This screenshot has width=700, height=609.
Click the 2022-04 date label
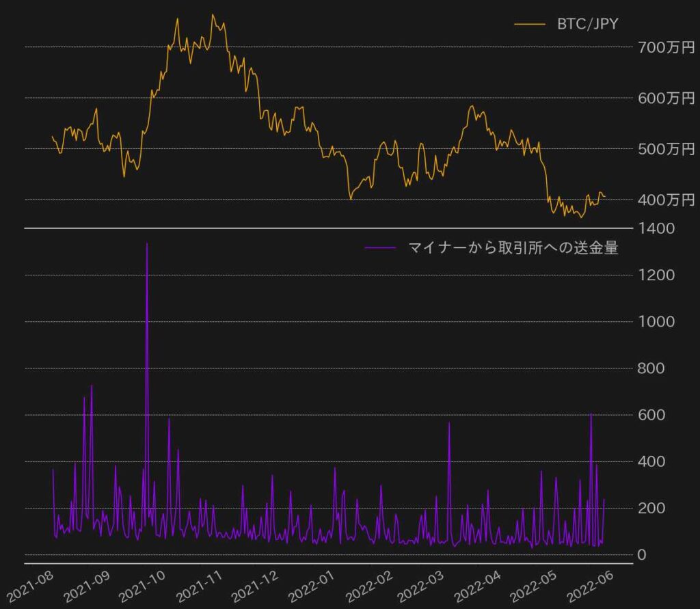pyautogui.click(x=477, y=586)
